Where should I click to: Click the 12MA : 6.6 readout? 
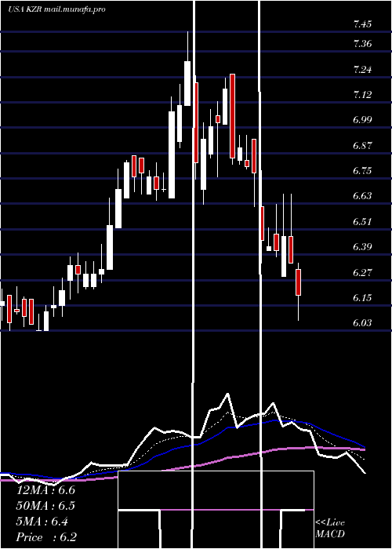click(x=45, y=490)
